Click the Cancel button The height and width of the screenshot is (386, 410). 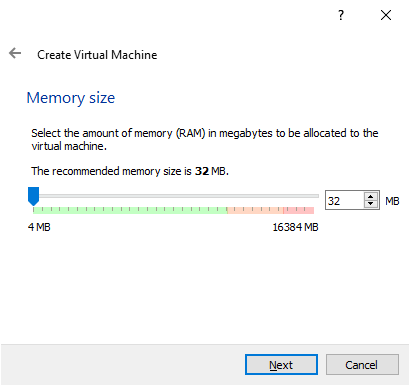point(362,365)
